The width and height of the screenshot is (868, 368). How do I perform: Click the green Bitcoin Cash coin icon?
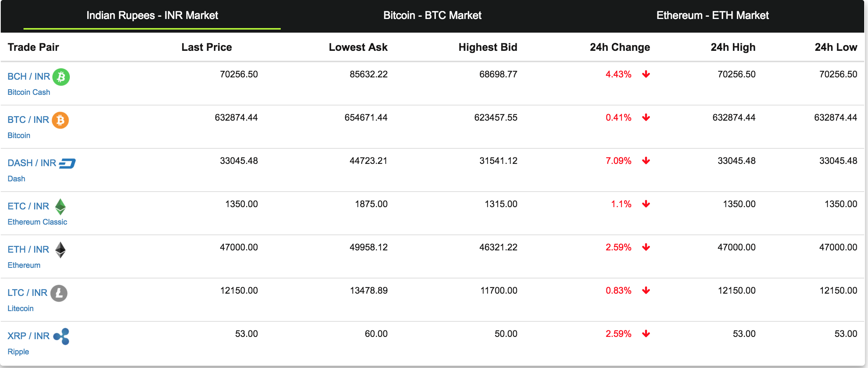(61, 77)
